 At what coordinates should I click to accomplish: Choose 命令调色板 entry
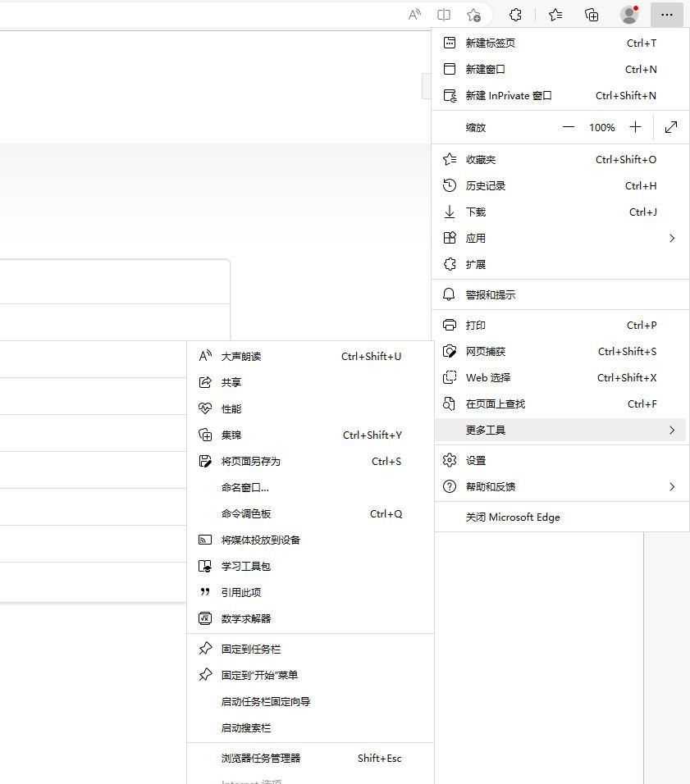(x=310, y=513)
